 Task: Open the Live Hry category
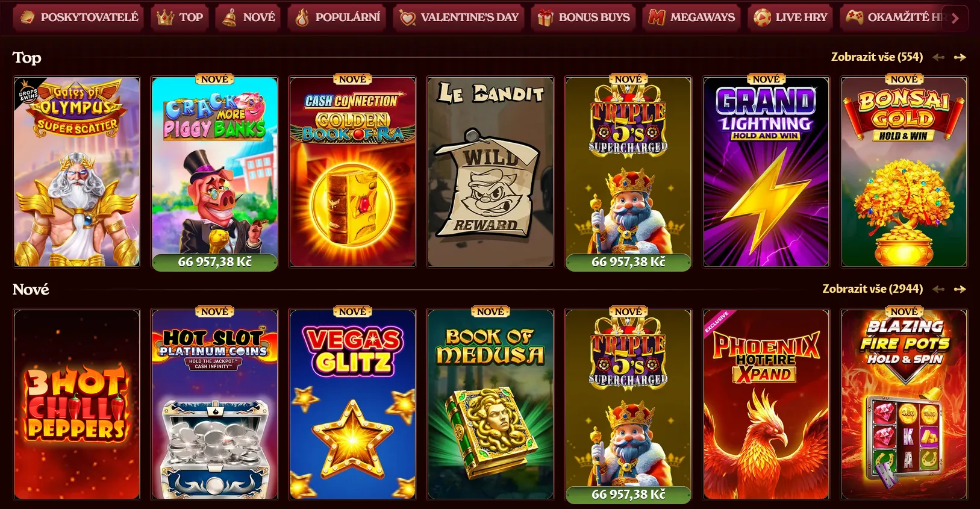coord(790,17)
